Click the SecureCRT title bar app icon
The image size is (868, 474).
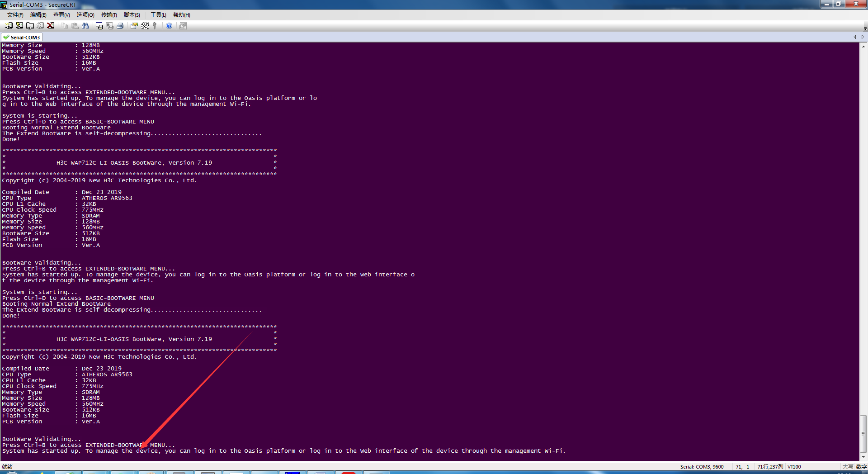[4, 5]
